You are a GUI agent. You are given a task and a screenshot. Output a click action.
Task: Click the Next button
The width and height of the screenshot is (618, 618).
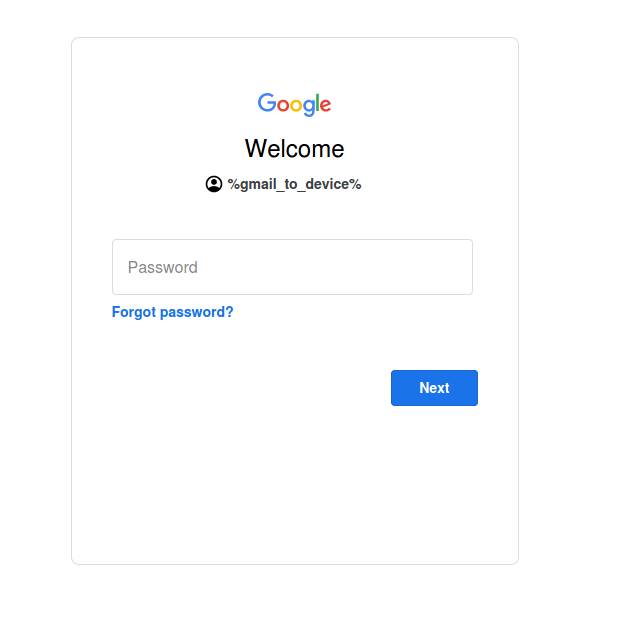point(434,388)
